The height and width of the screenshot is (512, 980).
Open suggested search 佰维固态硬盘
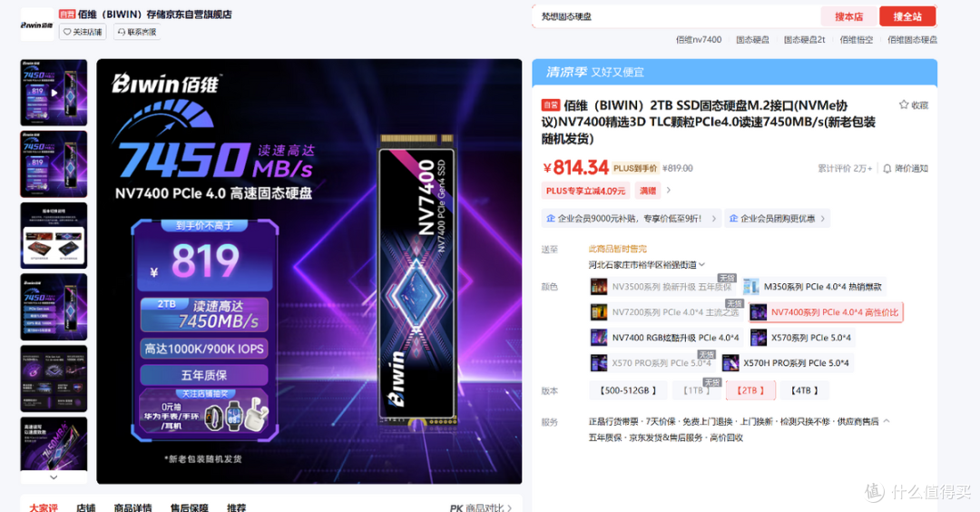click(x=912, y=39)
